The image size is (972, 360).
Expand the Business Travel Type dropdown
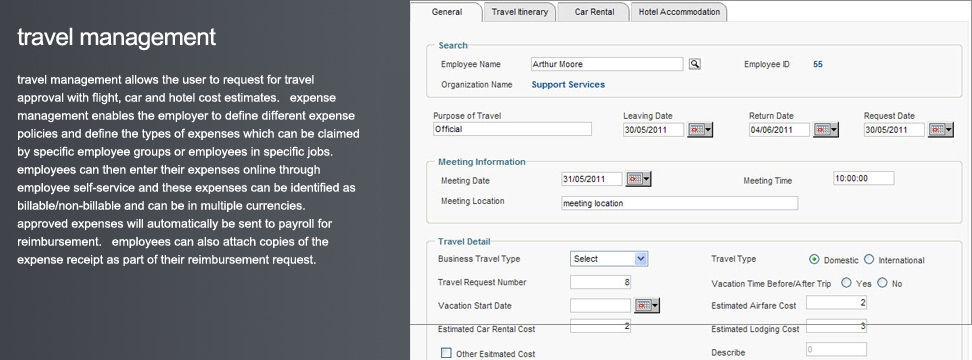click(x=609, y=259)
